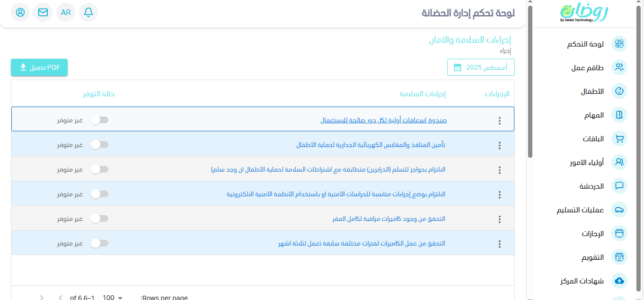
Task: Open the أغسطس 2025 date picker
Action: pyautogui.click(x=480, y=67)
